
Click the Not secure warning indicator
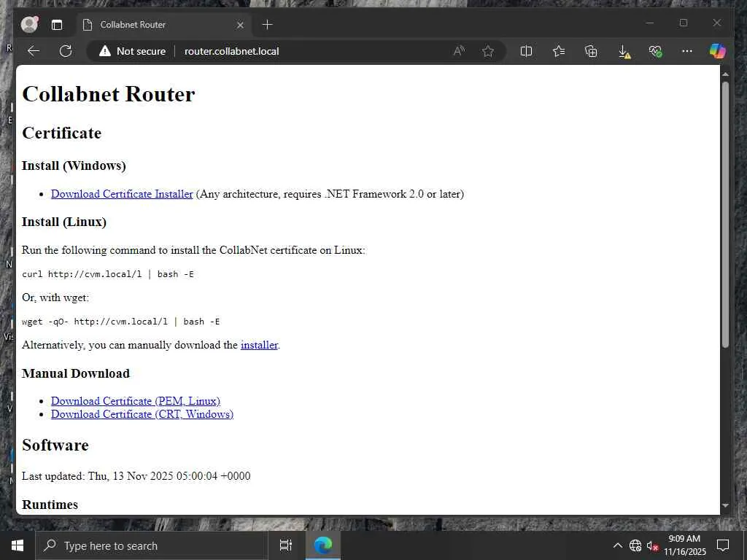132,51
